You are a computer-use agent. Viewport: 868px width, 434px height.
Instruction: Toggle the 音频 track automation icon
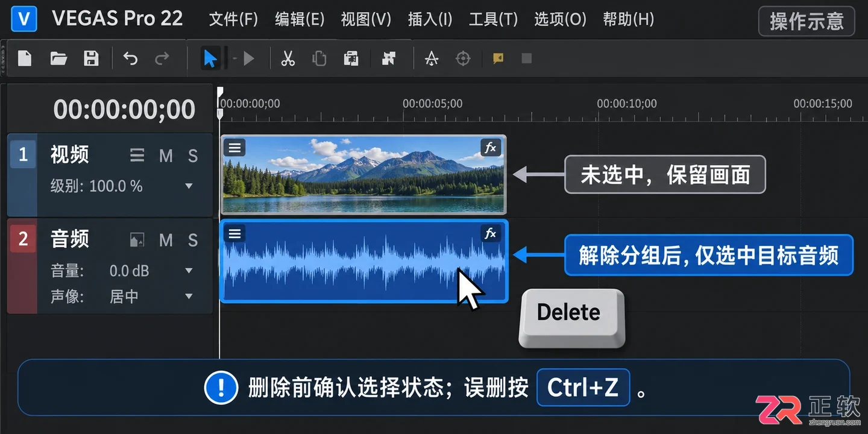tap(137, 241)
